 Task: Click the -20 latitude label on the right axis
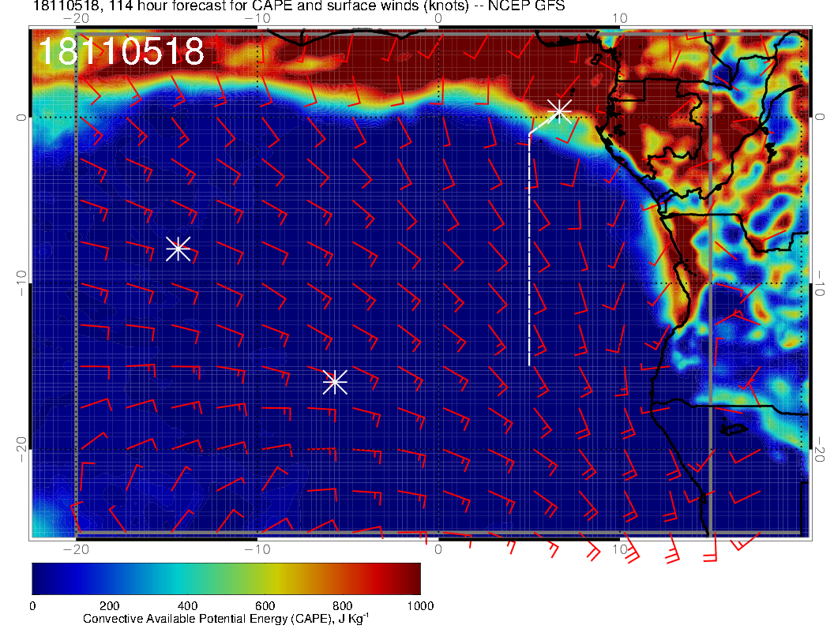[821, 450]
